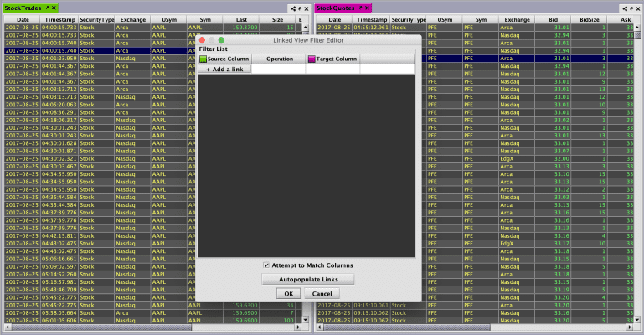Close the StockTrades tab via its X
This screenshot has height=335, width=644.
(x=54, y=7)
